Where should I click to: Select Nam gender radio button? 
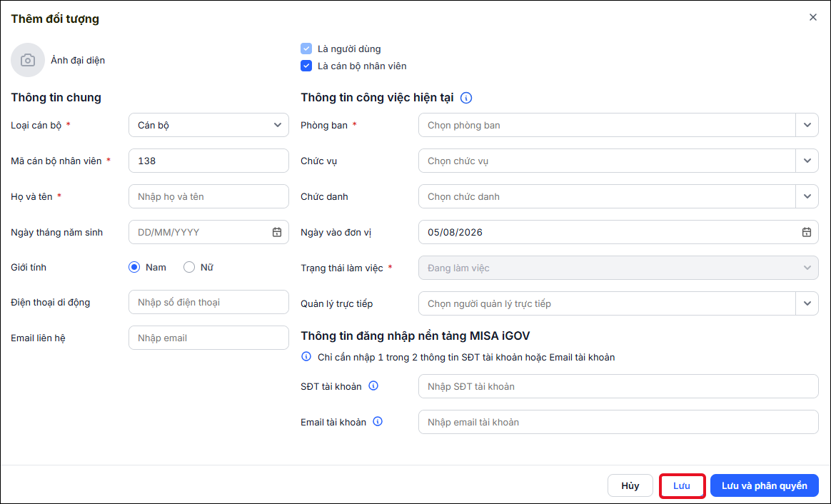(x=134, y=267)
